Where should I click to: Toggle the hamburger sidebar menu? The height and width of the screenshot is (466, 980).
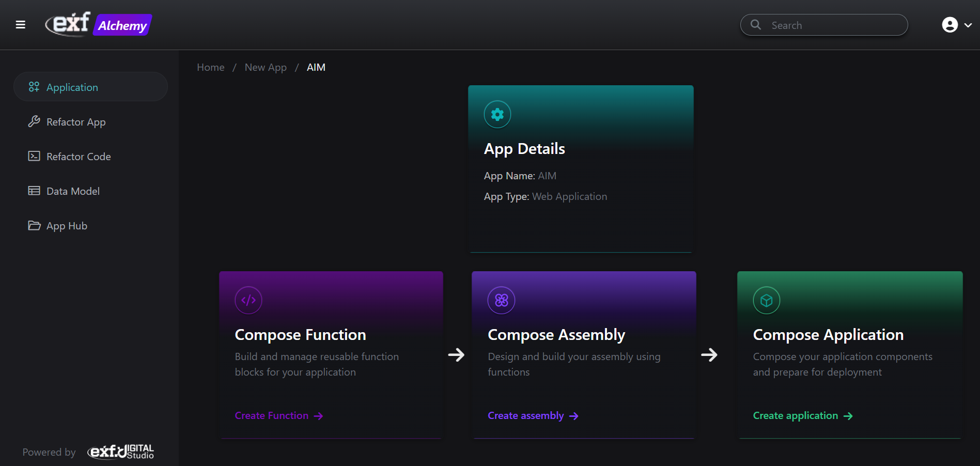[x=21, y=25]
